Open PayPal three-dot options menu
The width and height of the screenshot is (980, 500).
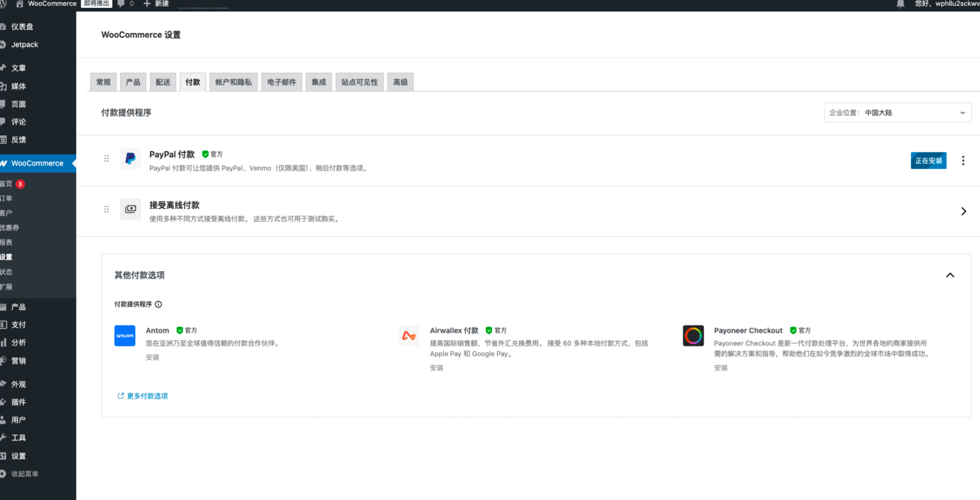(x=963, y=160)
